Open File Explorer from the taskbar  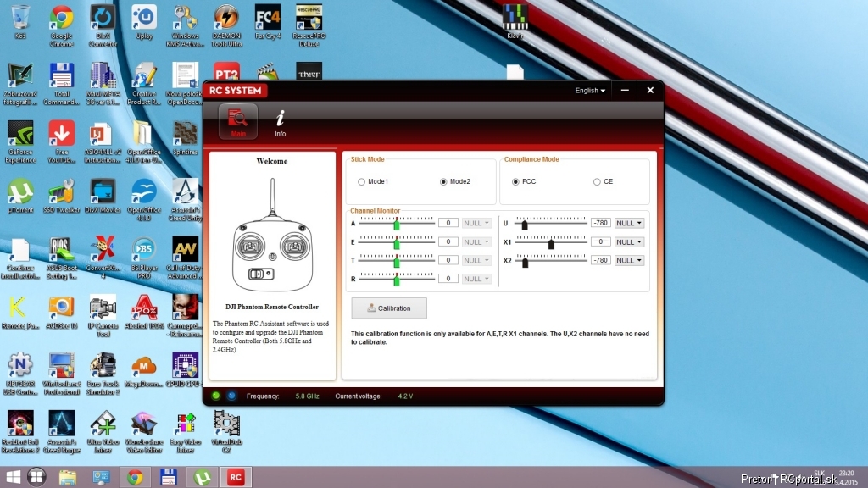68,477
